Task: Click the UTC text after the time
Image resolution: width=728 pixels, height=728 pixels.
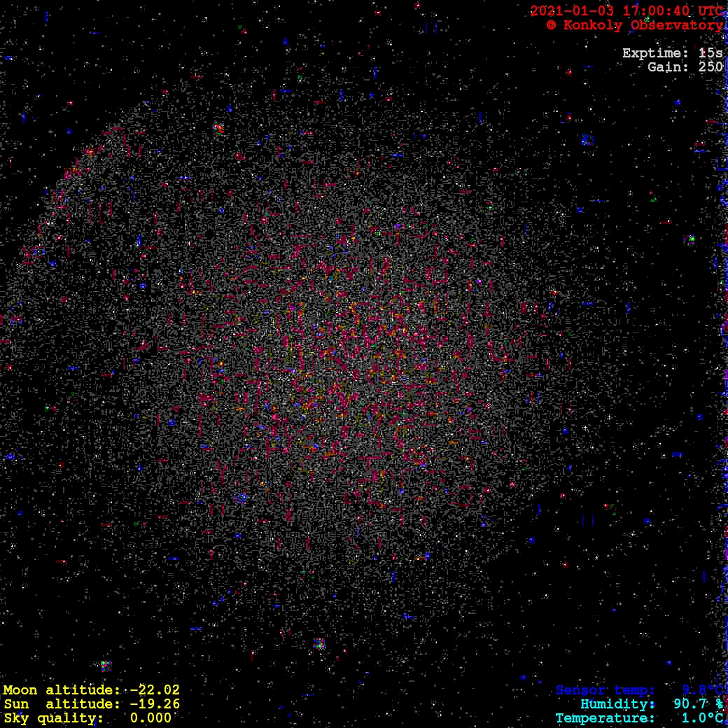Action: click(x=710, y=11)
